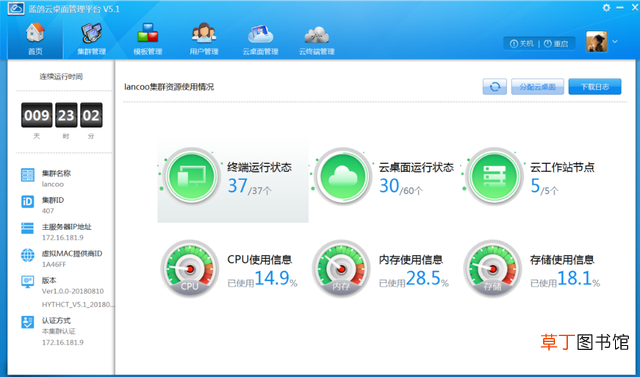Image resolution: width=640 pixels, height=377 pixels.
Task: Open 云终端管理 cloud terminal management
Action: click(x=317, y=39)
